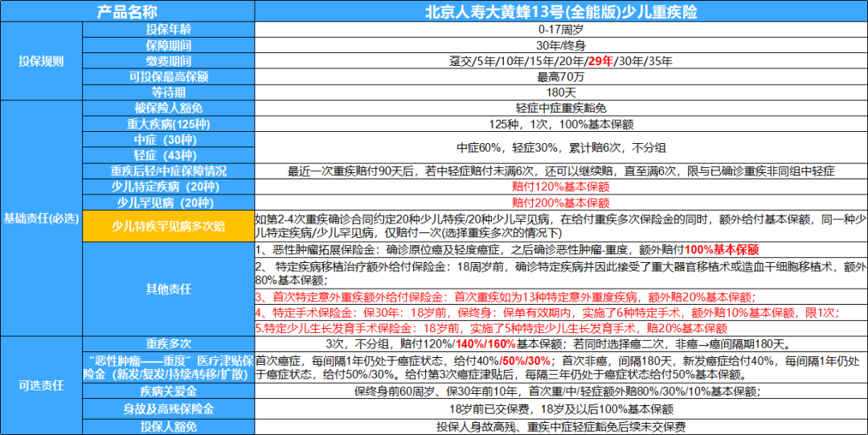Image resolution: width=868 pixels, height=435 pixels.
Task: Select the 重疾多次 row label
Action: (168, 343)
